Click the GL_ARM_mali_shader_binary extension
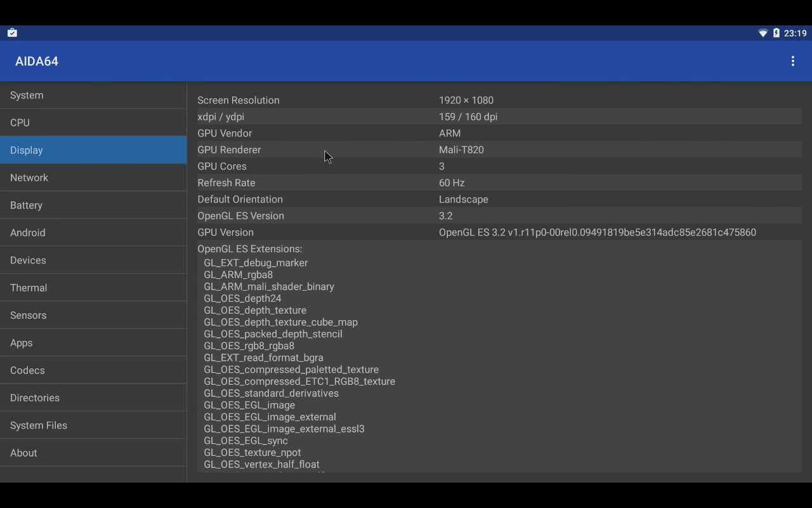The height and width of the screenshot is (508, 812). [269, 286]
